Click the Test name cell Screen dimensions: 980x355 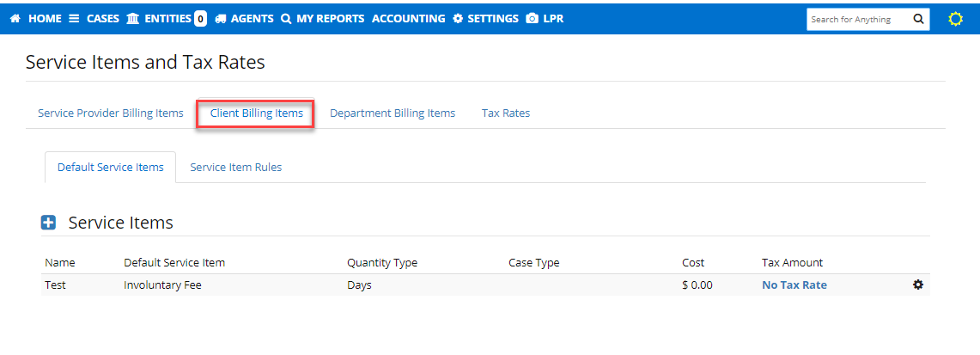pos(55,285)
